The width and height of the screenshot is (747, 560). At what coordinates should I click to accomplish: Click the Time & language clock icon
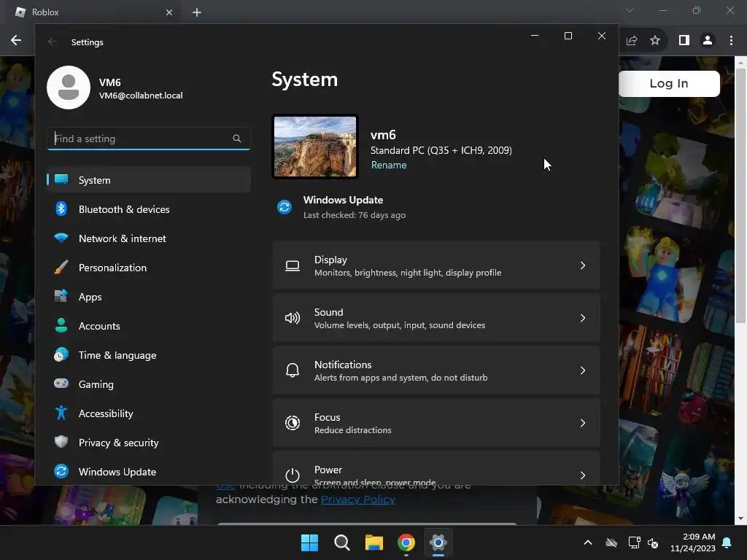click(61, 355)
